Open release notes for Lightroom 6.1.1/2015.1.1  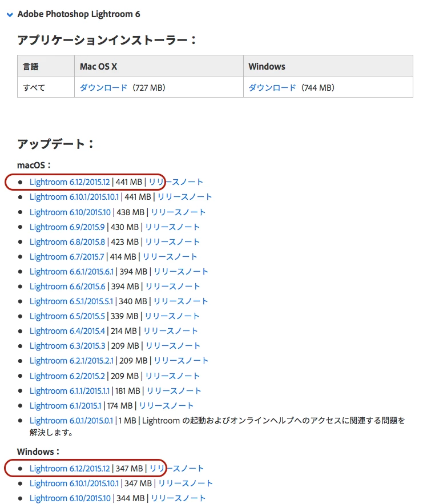click(174, 391)
